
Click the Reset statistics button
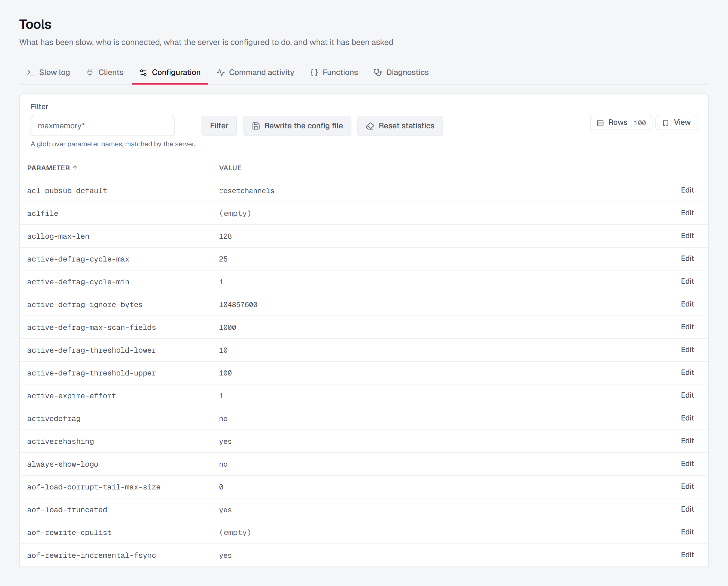[x=400, y=126]
